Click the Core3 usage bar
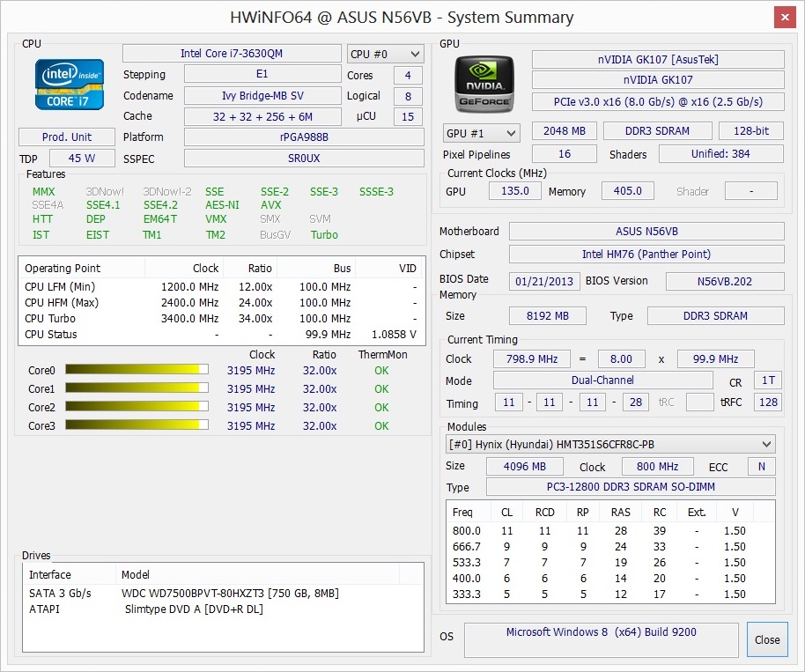The image size is (805, 672). [137, 425]
